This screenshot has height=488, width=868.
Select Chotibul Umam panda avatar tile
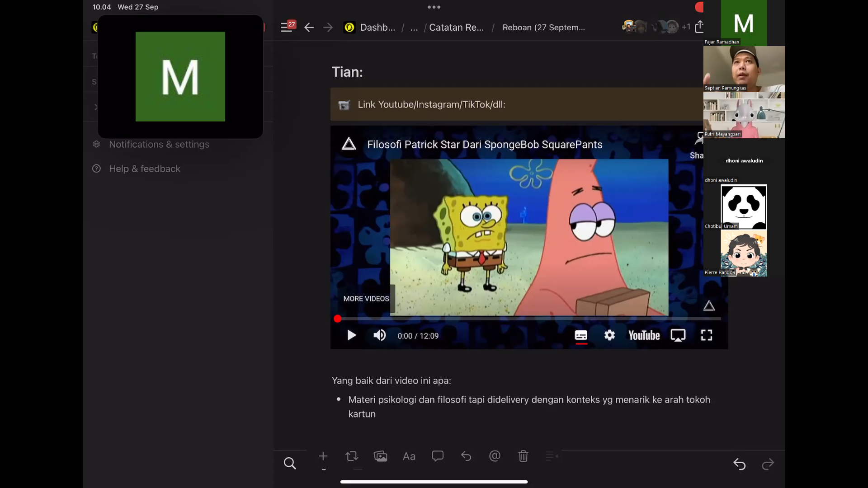pyautogui.click(x=744, y=207)
